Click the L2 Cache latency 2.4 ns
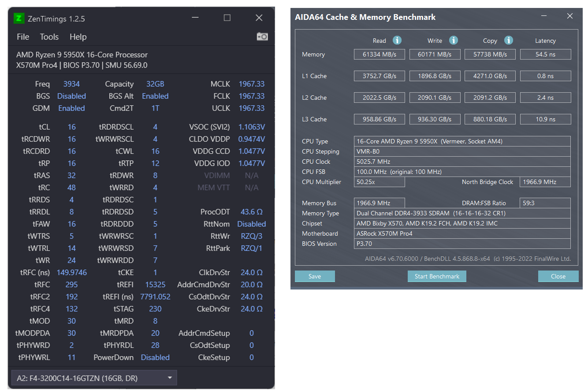 point(546,98)
